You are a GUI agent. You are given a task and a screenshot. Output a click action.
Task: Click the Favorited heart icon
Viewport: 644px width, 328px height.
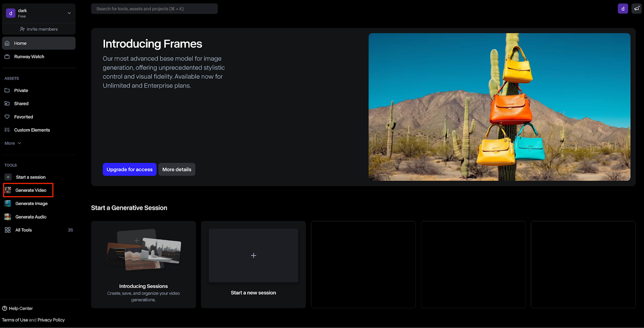(x=7, y=117)
